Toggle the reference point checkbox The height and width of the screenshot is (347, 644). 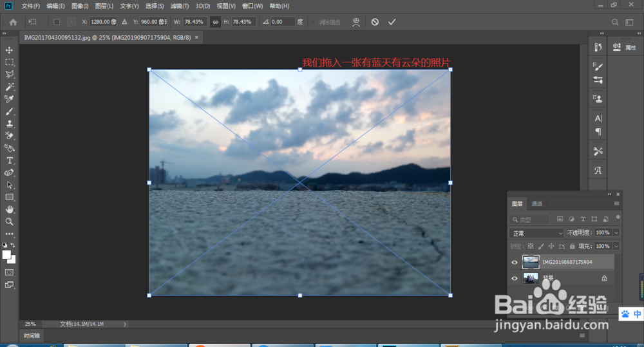[57, 22]
